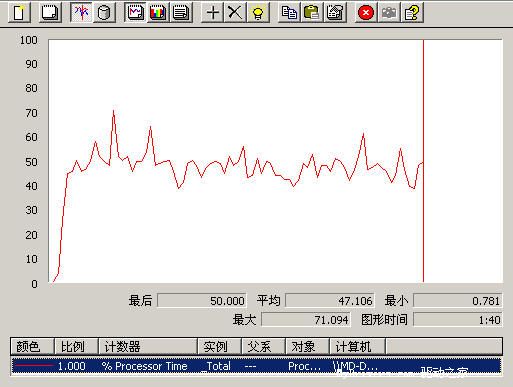Screen dimensions: 513x387
Task: Click the red Freeze Display icon
Action: [366, 13]
